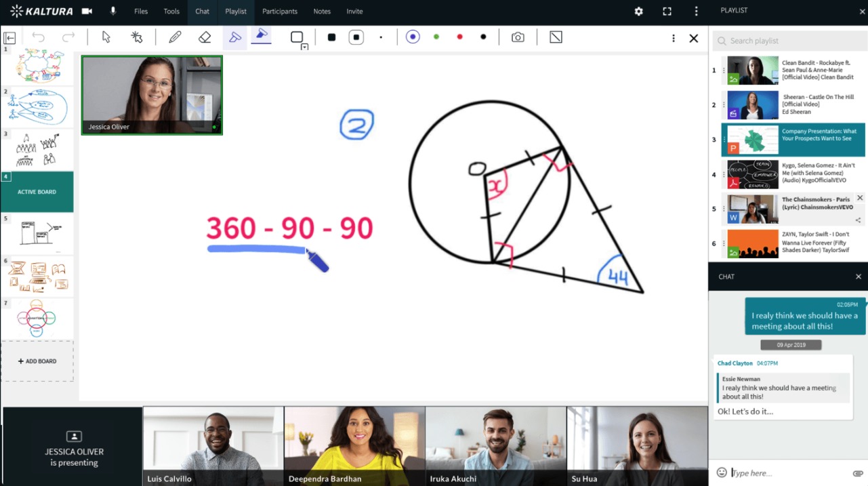868x486 pixels.
Task: Select the pointer selection tool
Action: click(106, 37)
